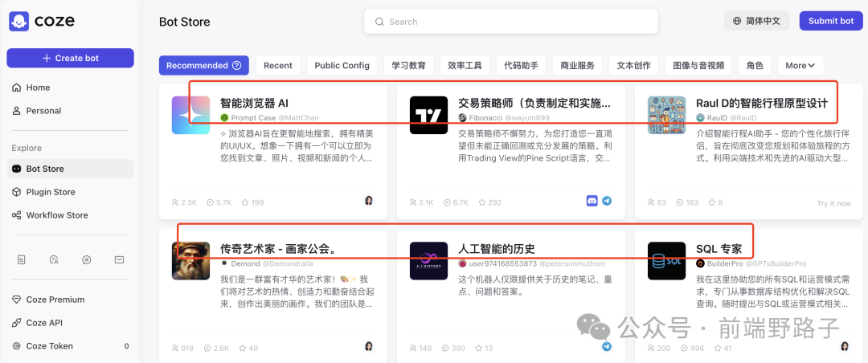Viewport: 868px width, 363px height.
Task: Click the avatar icon on 传奇艺术家 card
Action: (x=369, y=346)
